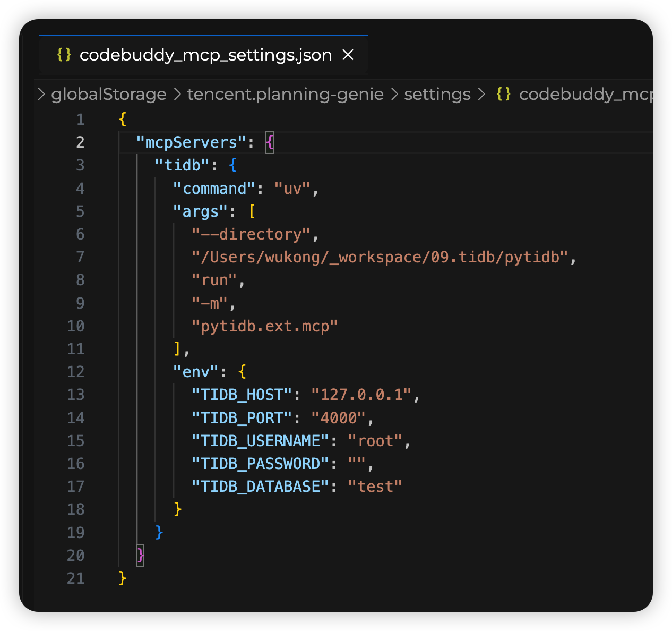The image size is (672, 631).
Task: Click the JSON braces icon in the tab
Action: coord(64,55)
